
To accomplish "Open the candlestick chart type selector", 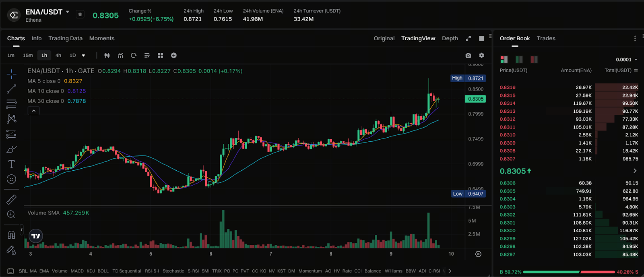I will pyautogui.click(x=107, y=56).
